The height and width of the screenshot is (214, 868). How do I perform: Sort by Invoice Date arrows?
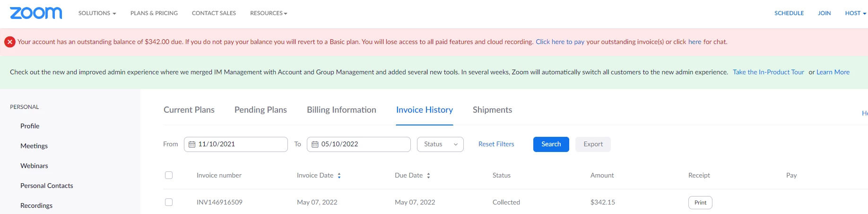tap(339, 176)
